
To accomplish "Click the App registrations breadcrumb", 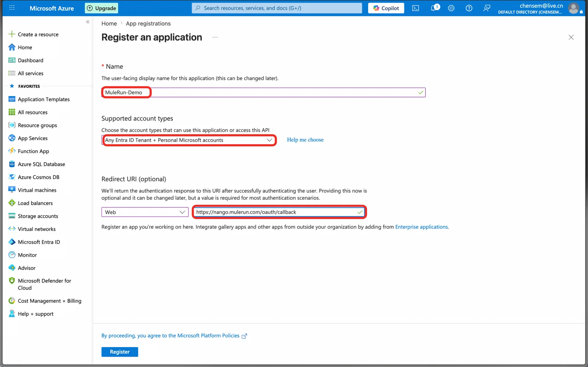I will (x=148, y=24).
